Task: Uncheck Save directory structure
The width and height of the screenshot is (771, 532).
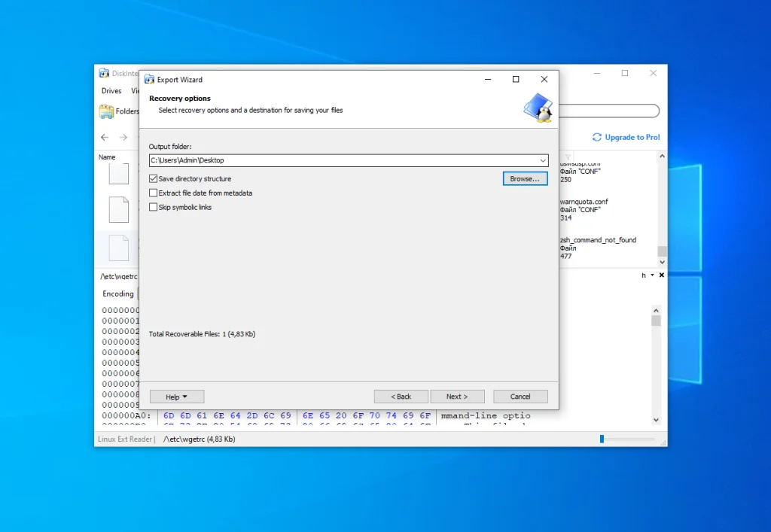Action: (x=154, y=179)
